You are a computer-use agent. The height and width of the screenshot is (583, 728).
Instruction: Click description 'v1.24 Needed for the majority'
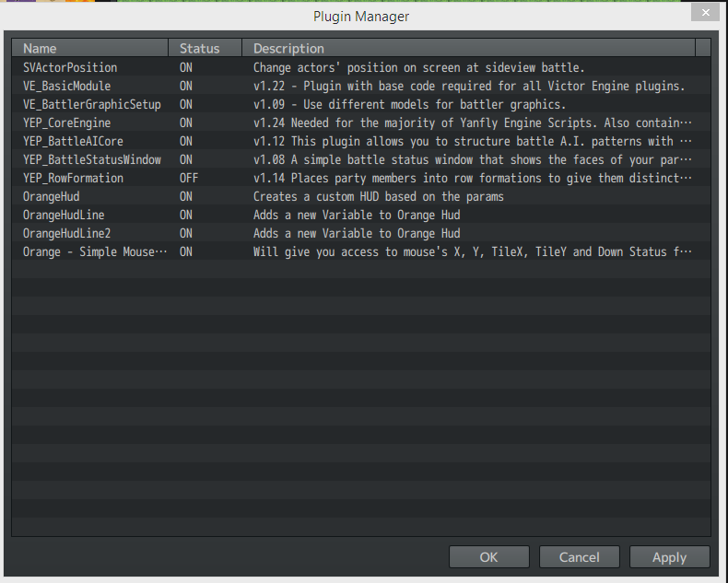coord(472,123)
